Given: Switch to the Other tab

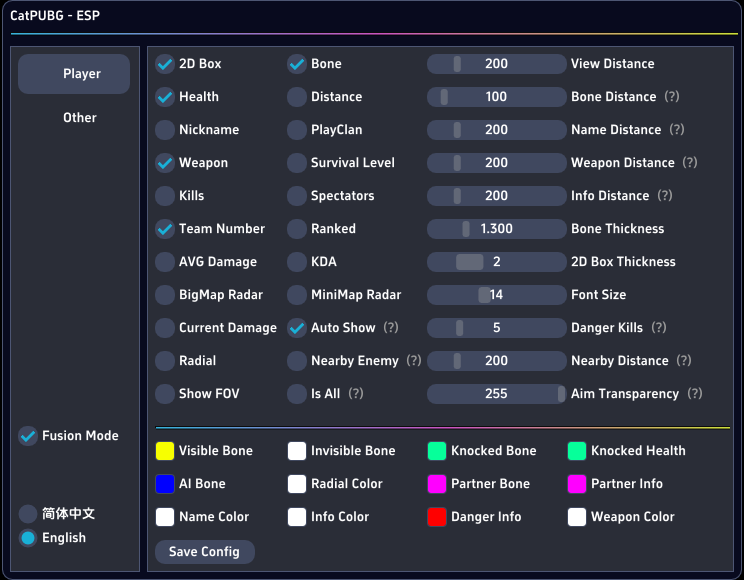Looking at the screenshot, I should pos(80,118).
